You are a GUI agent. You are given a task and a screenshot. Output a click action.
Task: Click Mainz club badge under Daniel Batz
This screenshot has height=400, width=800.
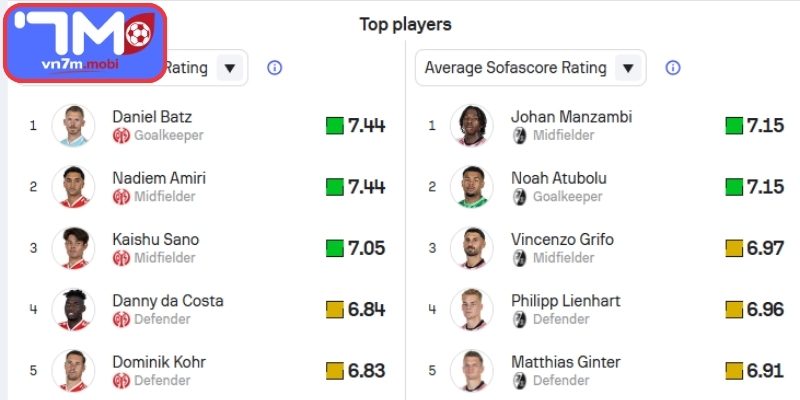pyautogui.click(x=121, y=135)
